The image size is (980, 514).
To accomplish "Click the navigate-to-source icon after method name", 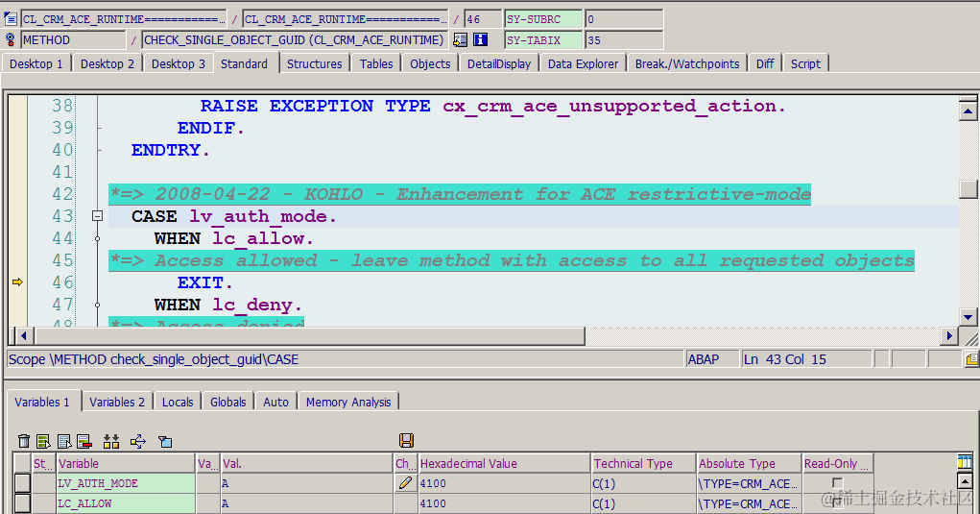I will (x=461, y=40).
